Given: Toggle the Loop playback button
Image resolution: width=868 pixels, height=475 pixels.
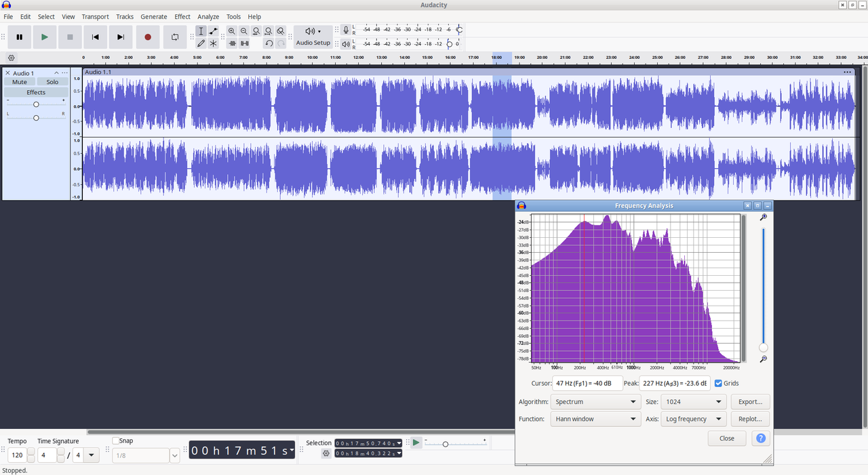Looking at the screenshot, I should point(175,37).
